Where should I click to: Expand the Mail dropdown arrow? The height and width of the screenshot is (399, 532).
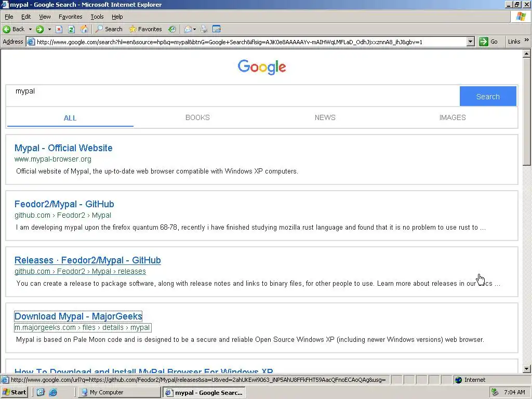(194, 29)
